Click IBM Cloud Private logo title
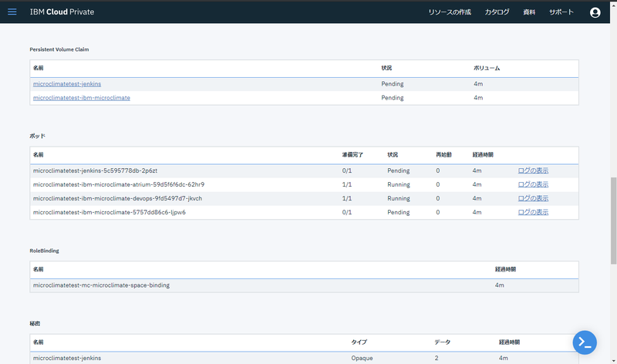Screen dimensions: 617x364 tap(62, 12)
